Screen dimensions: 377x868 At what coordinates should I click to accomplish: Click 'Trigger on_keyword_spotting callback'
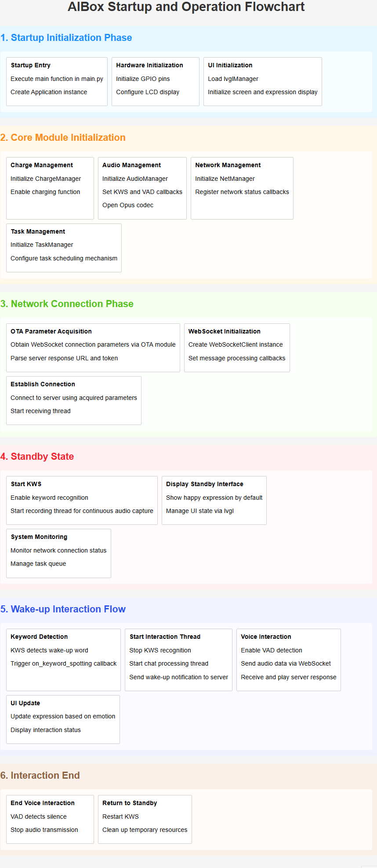click(x=63, y=663)
